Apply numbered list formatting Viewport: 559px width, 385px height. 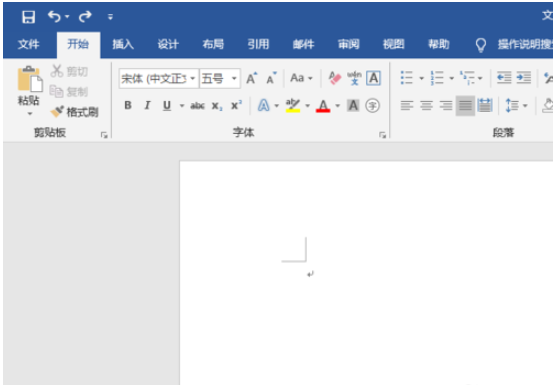(x=437, y=78)
